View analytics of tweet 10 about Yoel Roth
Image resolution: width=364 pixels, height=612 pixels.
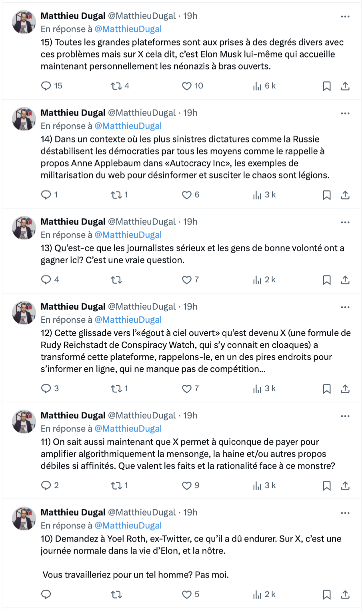coord(264,594)
